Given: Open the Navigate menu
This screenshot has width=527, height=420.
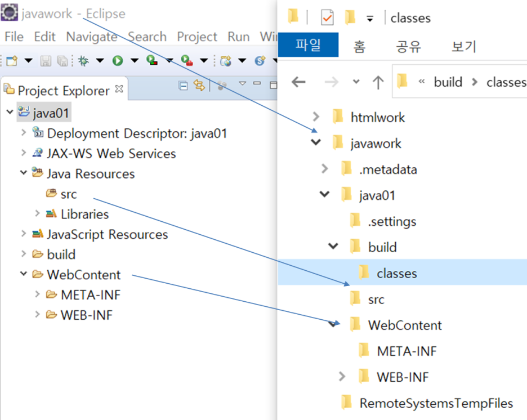Looking at the screenshot, I should coord(92,37).
